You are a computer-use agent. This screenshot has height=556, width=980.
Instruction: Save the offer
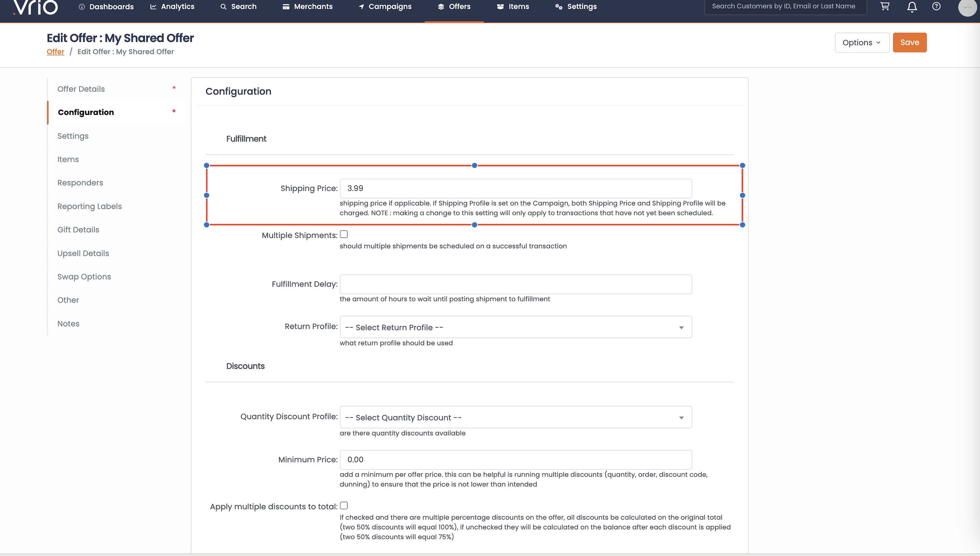(x=909, y=42)
